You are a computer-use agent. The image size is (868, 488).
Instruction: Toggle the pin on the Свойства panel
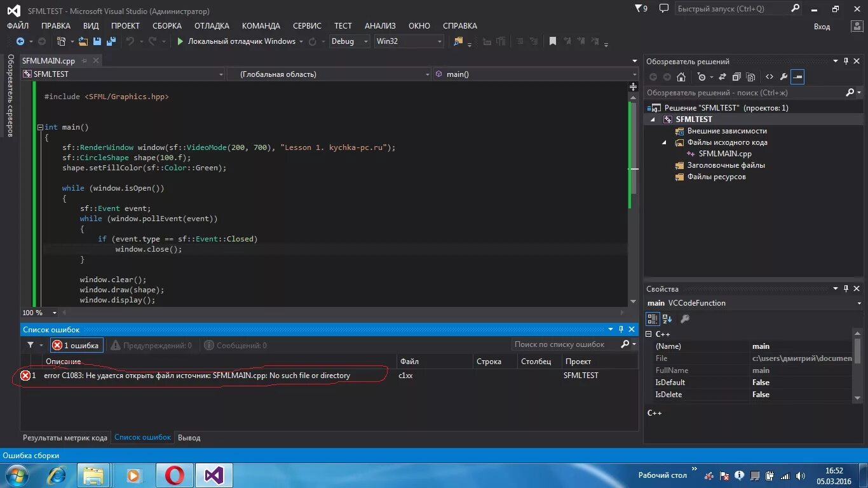point(846,289)
